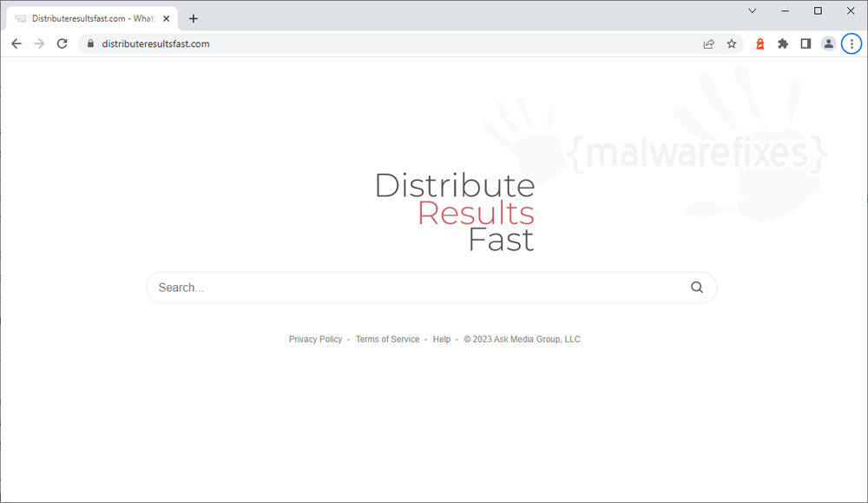Image resolution: width=868 pixels, height=503 pixels.
Task: Submit search with the magnifier icon
Action: (x=697, y=287)
